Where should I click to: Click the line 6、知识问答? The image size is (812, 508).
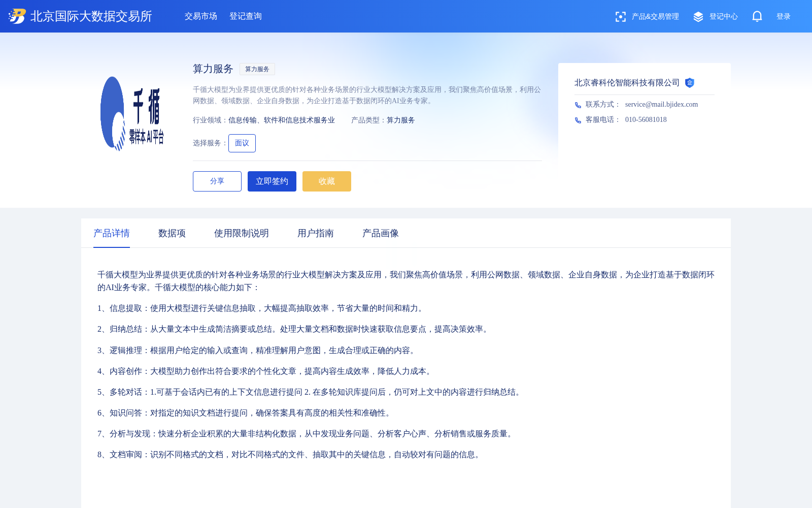tap(246, 413)
